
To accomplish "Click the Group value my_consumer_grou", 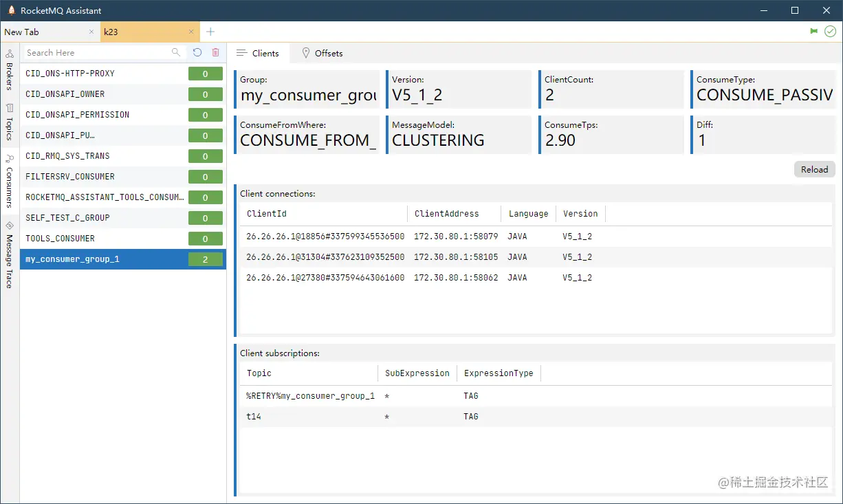I will pos(308,96).
